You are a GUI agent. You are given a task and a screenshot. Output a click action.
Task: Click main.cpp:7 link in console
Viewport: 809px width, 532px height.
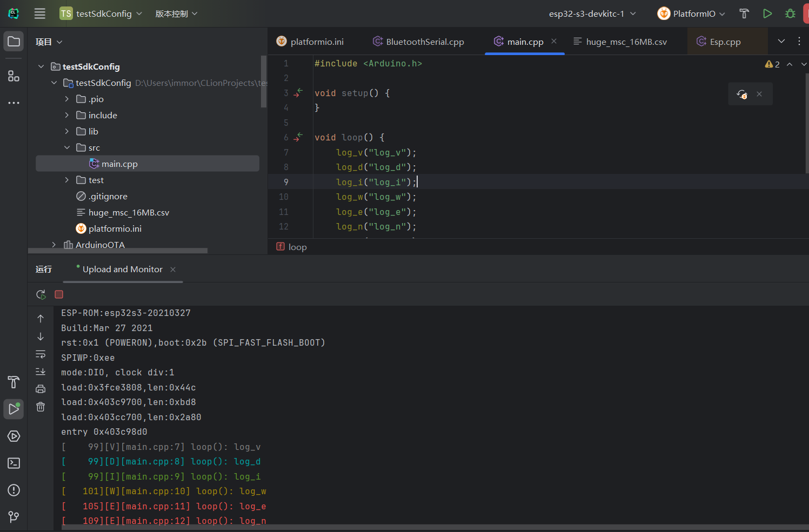coord(153,447)
